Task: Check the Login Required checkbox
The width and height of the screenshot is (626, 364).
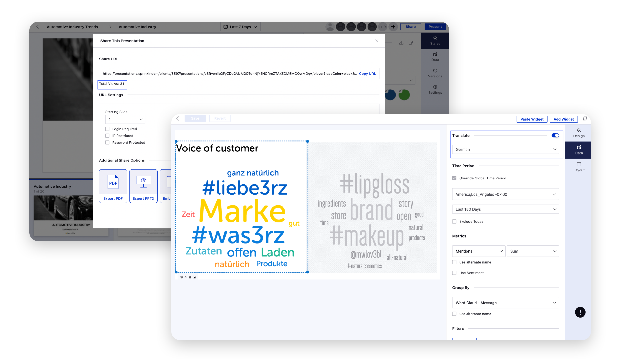Action: tap(107, 129)
